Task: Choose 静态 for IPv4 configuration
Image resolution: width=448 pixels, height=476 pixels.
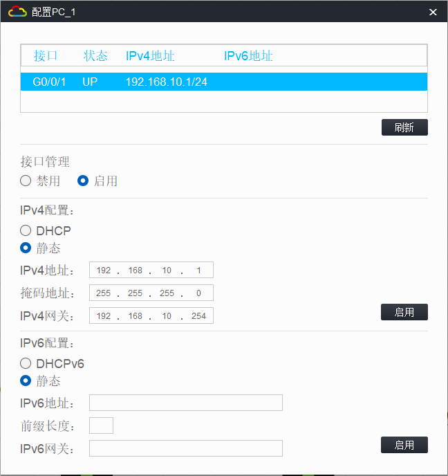Action: 26,248
